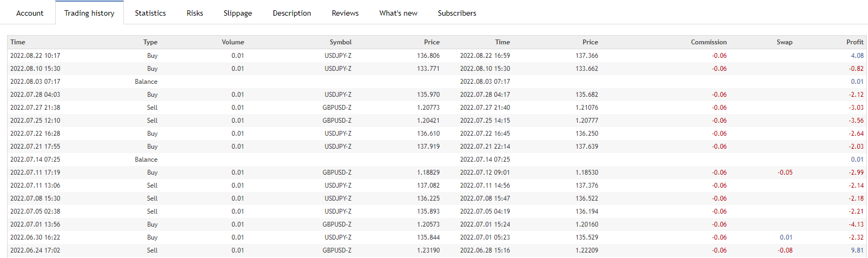Click the Volume column header
The width and height of the screenshot is (868, 258).
click(x=233, y=42)
